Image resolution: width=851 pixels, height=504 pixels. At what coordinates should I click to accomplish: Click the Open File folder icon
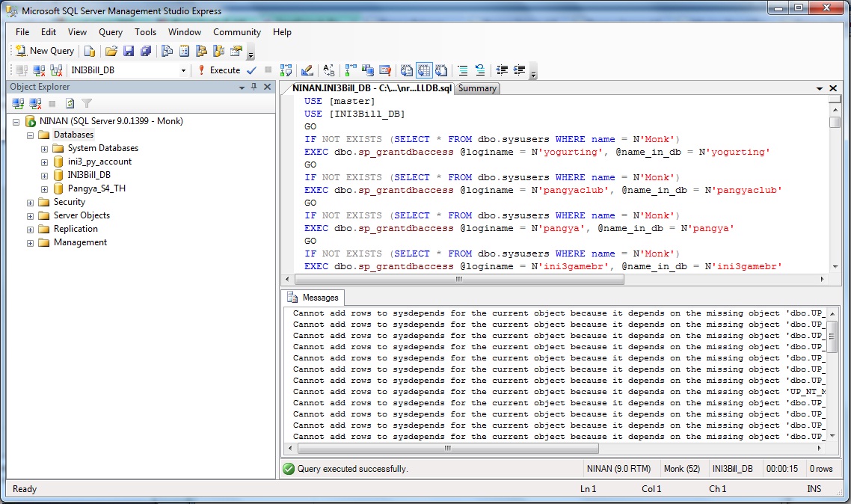click(x=111, y=51)
